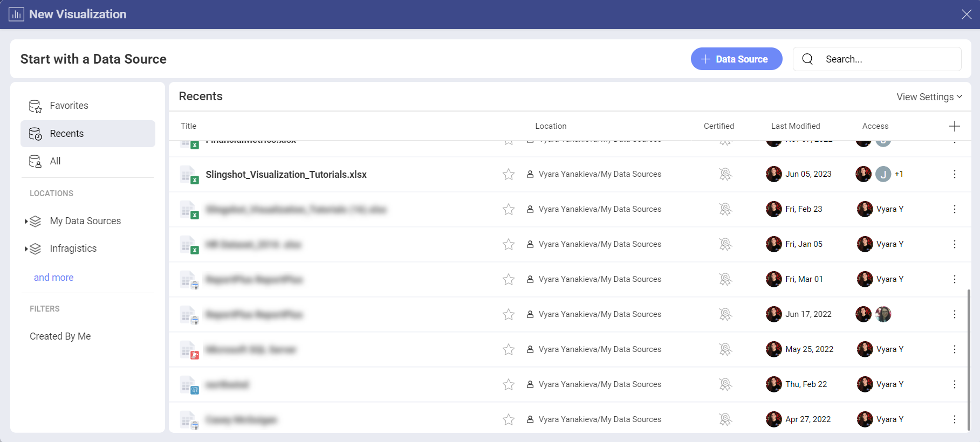Image resolution: width=980 pixels, height=442 pixels.
Task: Apply the Created By Me filter
Action: 60,336
